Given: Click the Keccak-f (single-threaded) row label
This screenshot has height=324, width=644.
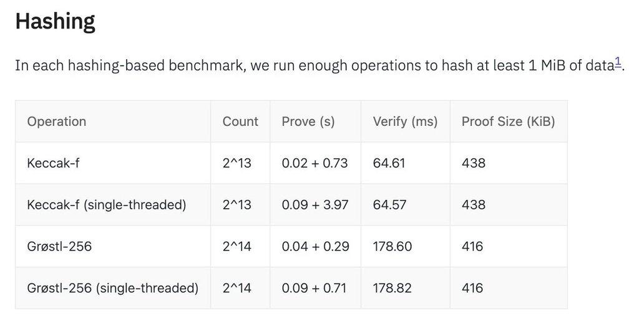Looking at the screenshot, I should (x=107, y=204).
